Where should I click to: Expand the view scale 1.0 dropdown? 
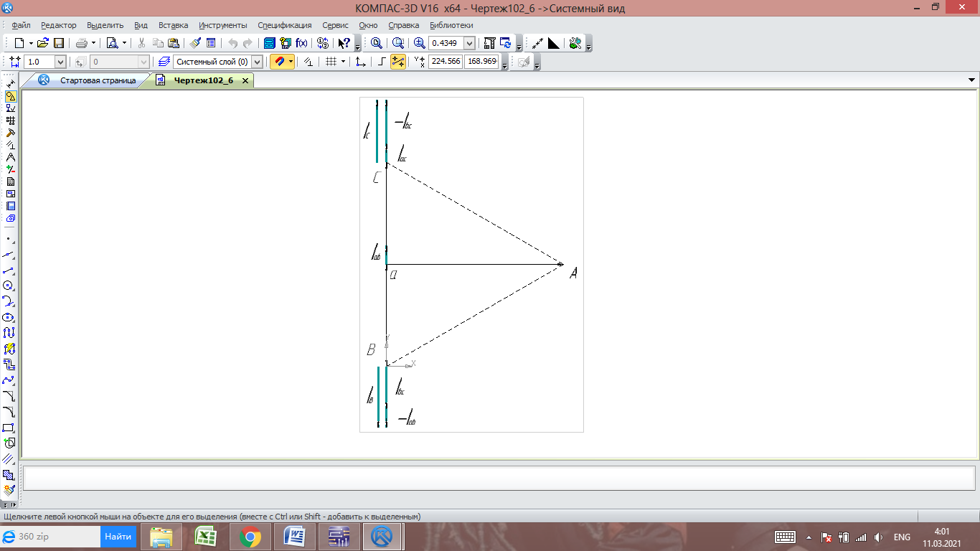pos(60,62)
